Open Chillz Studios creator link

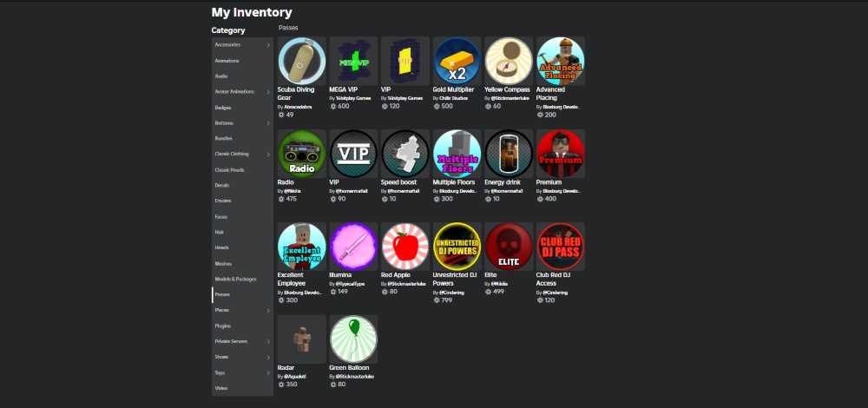coord(453,98)
